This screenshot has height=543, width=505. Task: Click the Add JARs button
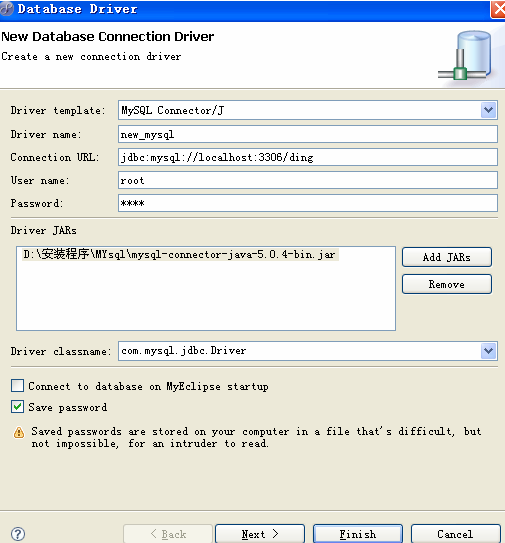[446, 257]
